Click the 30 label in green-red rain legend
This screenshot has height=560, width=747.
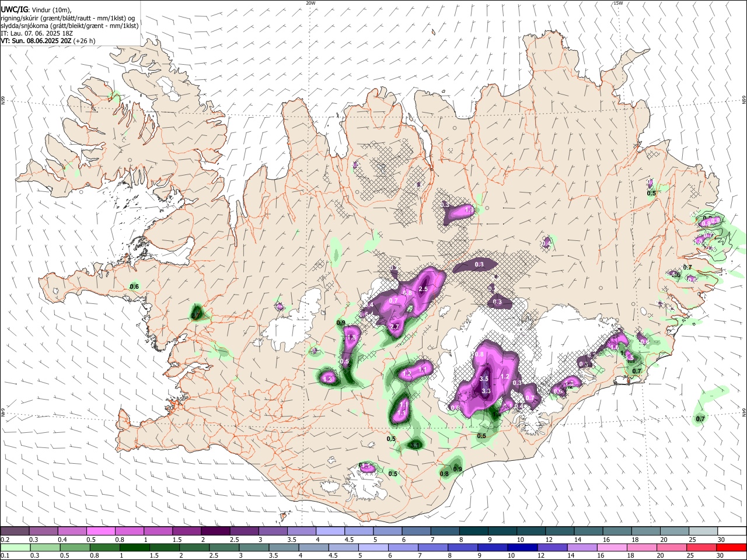[x=721, y=556]
